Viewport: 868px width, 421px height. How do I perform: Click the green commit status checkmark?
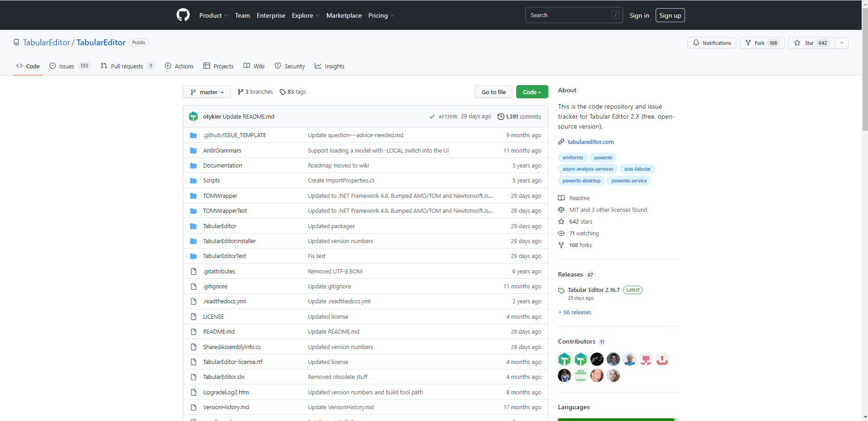coord(432,116)
